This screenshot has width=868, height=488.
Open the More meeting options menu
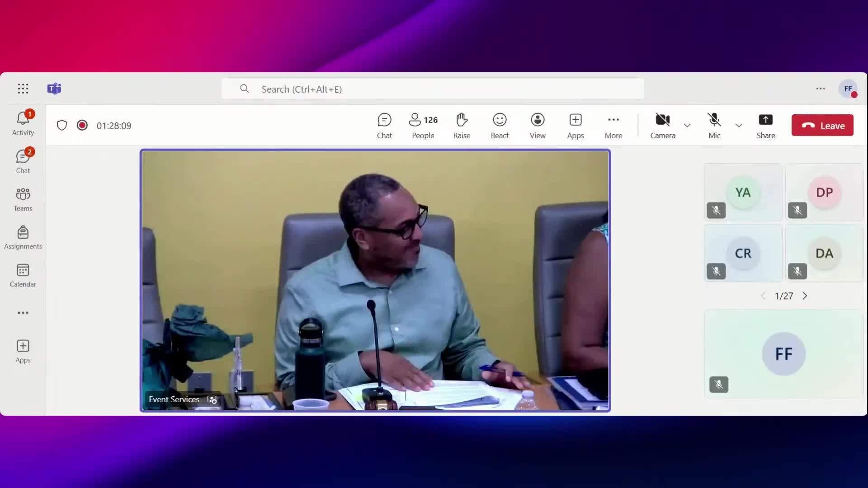613,126
